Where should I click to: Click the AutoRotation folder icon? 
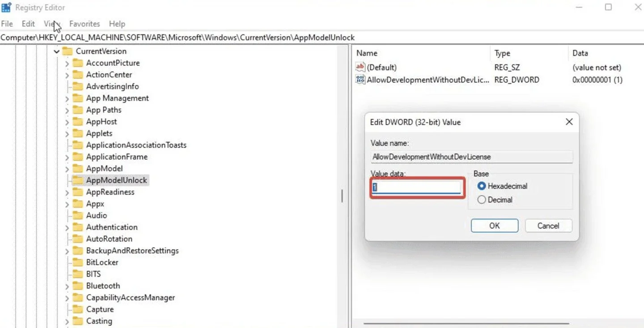78,239
